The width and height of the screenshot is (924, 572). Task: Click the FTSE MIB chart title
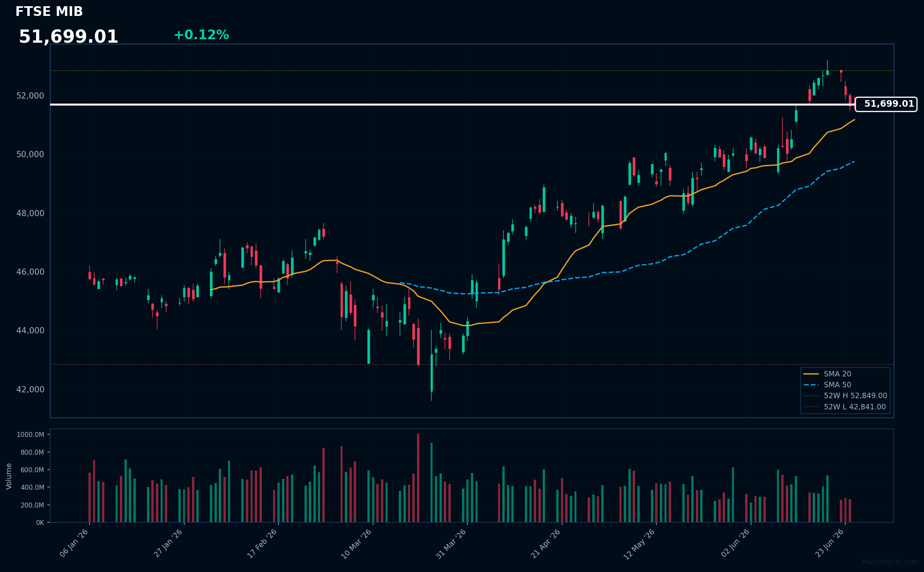(x=49, y=12)
